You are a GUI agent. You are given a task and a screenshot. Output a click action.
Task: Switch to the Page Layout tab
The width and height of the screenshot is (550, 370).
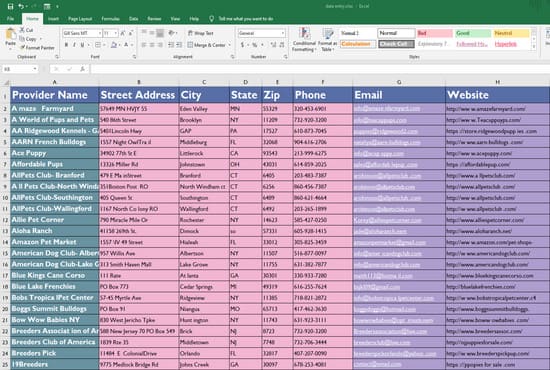coord(80,19)
